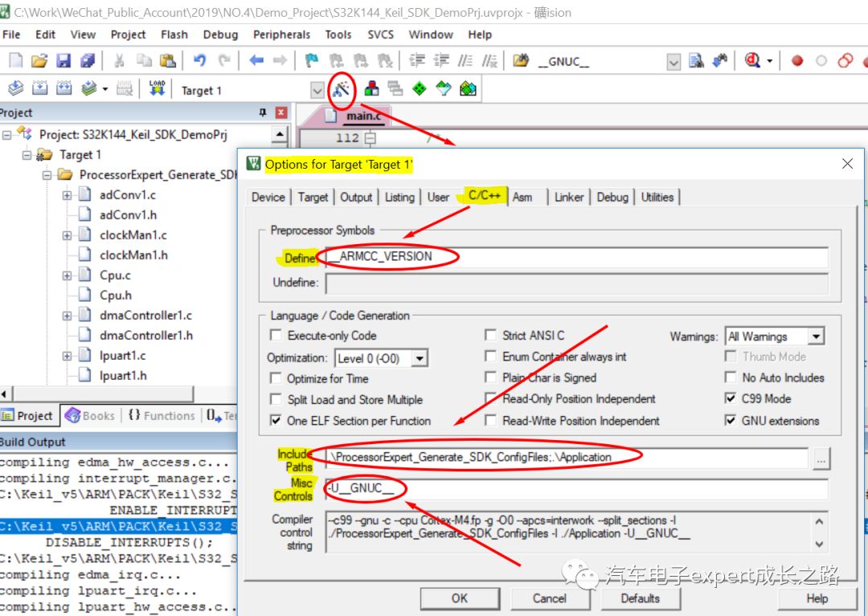868x616 pixels.
Task: Save the current file using the floppy icon
Action: click(x=63, y=60)
